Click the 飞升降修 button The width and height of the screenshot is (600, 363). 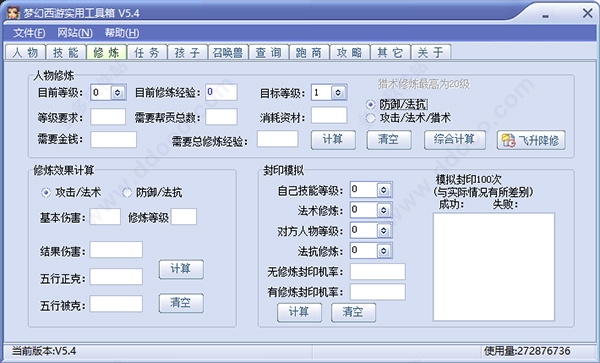point(531,140)
